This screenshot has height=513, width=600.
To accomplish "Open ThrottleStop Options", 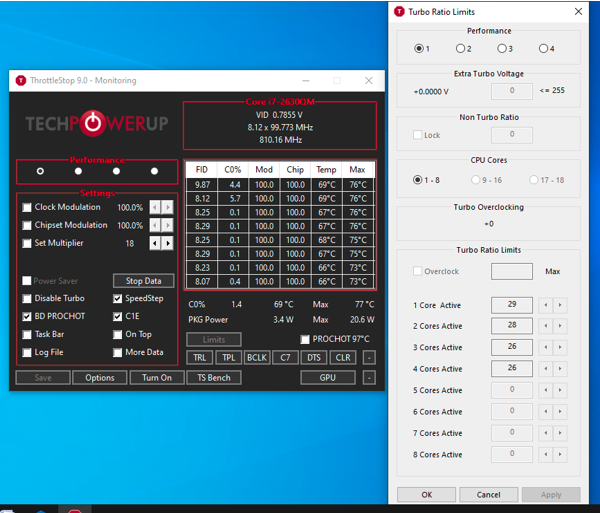I will 99,378.
